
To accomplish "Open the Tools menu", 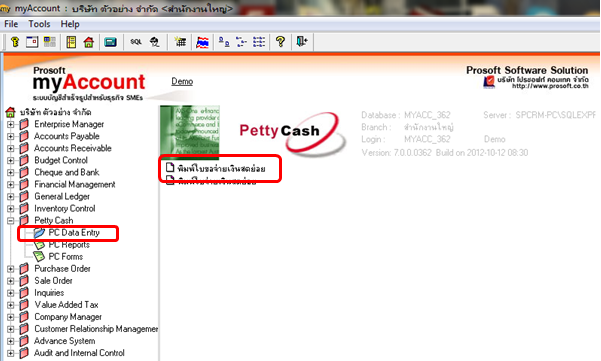I will pyautogui.click(x=39, y=24).
